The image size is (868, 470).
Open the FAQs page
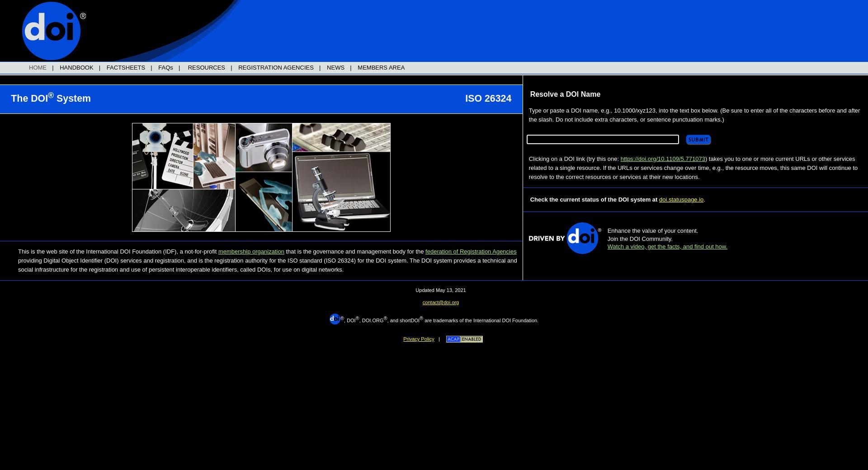(165, 68)
